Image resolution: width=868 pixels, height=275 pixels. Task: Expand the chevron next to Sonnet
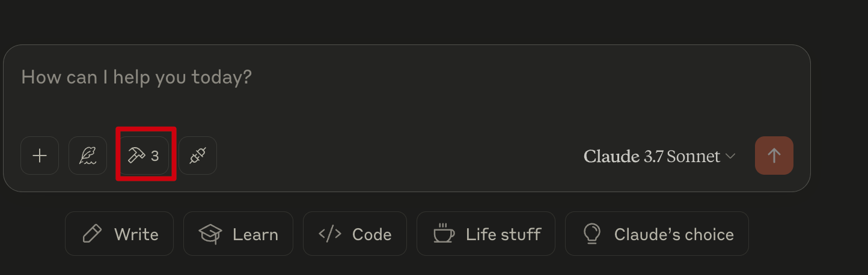[730, 157]
